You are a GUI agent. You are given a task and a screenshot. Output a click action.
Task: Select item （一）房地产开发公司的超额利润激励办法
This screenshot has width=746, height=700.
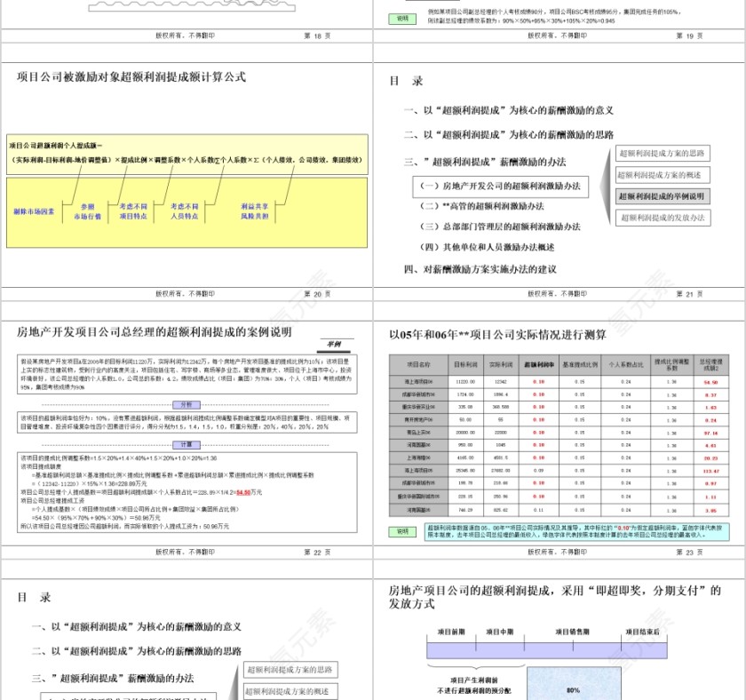(x=499, y=186)
